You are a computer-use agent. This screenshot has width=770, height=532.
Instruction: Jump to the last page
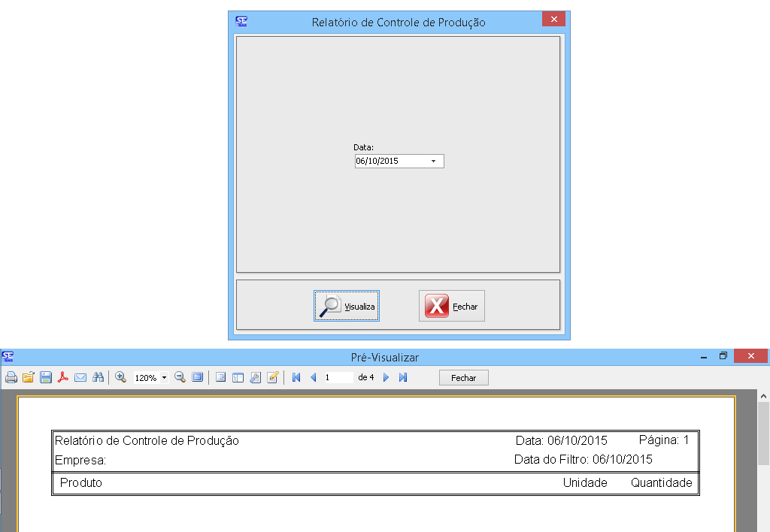403,377
